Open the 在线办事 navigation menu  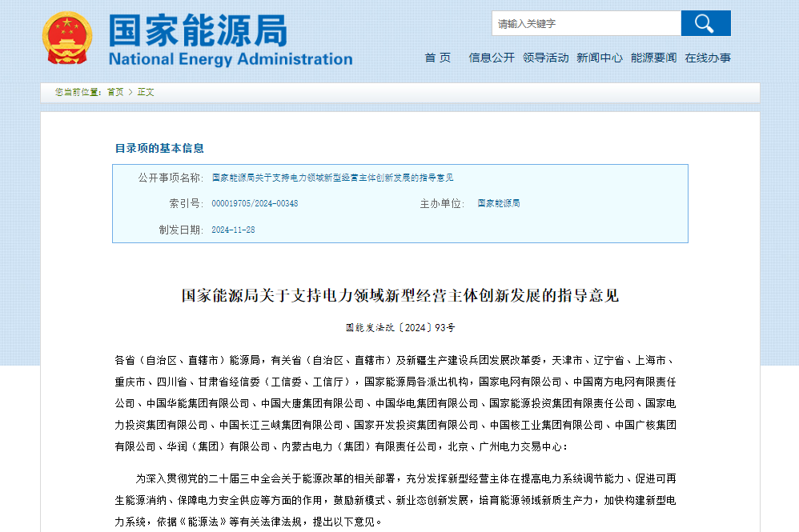(x=709, y=58)
